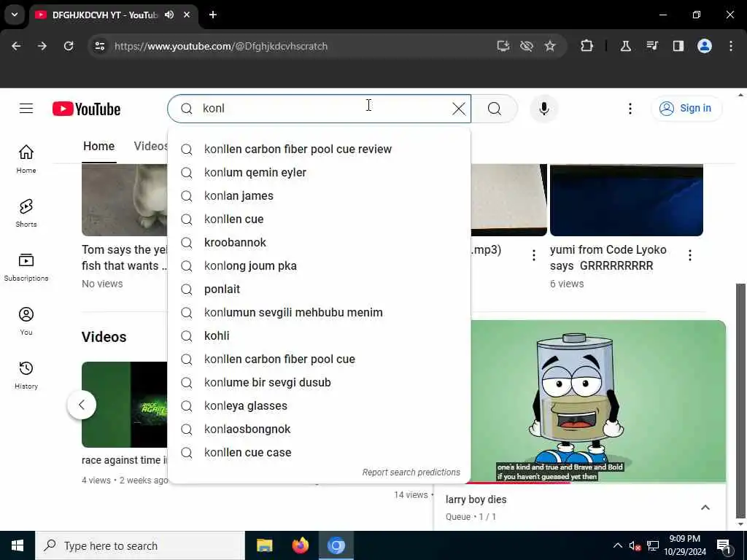Open Shorts in the sidebar

point(26,213)
